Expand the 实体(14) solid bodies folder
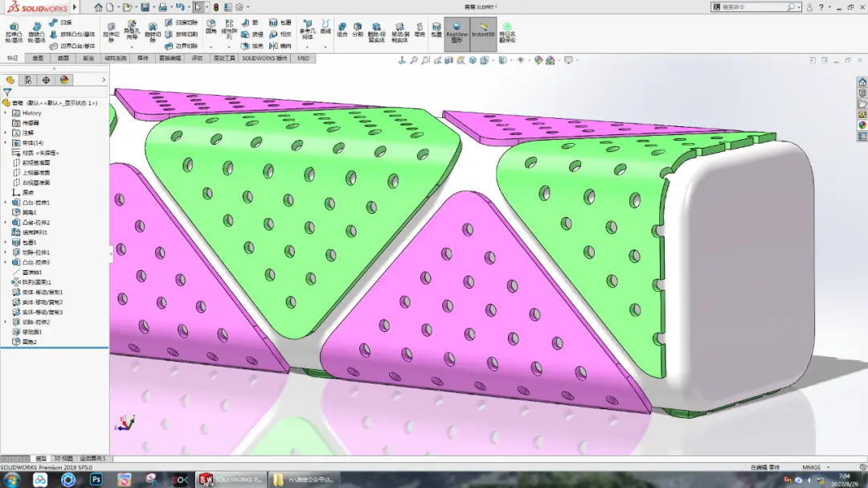868x488 pixels. [x=6, y=143]
